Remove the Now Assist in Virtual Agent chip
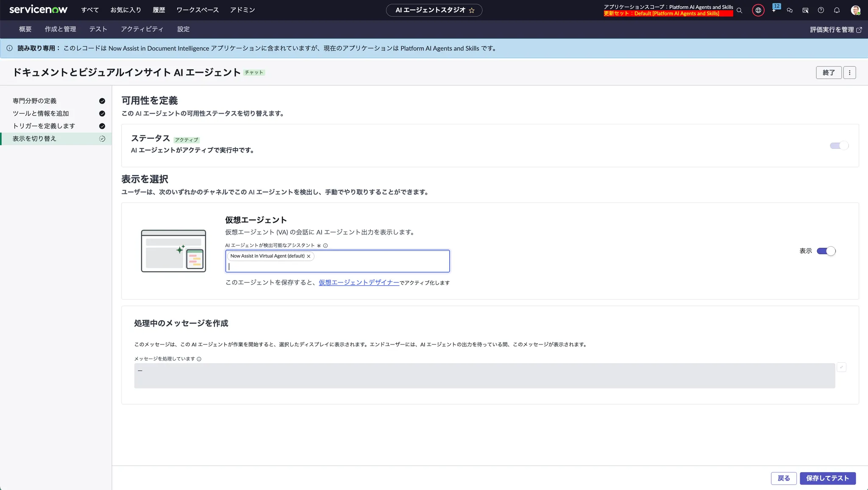Viewport: 868px width, 490px height. [x=309, y=256]
